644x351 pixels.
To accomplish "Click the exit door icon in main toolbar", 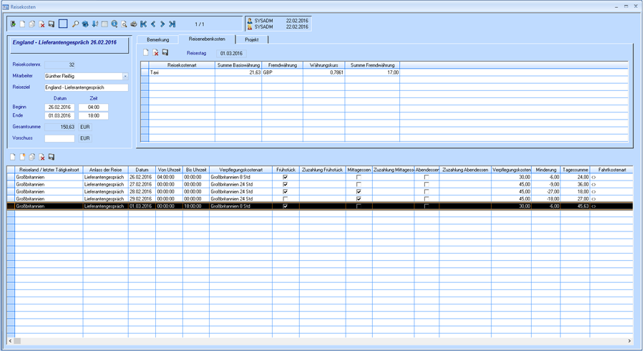I will [x=13, y=24].
